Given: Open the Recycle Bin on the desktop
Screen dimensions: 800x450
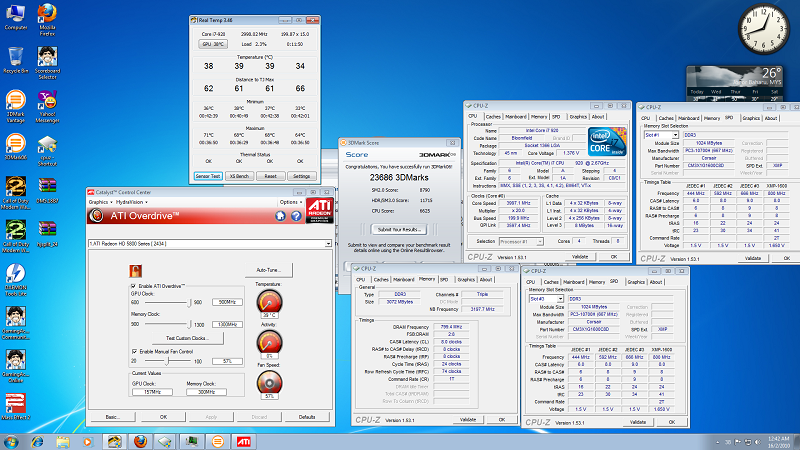Looking at the screenshot, I should (x=15, y=57).
